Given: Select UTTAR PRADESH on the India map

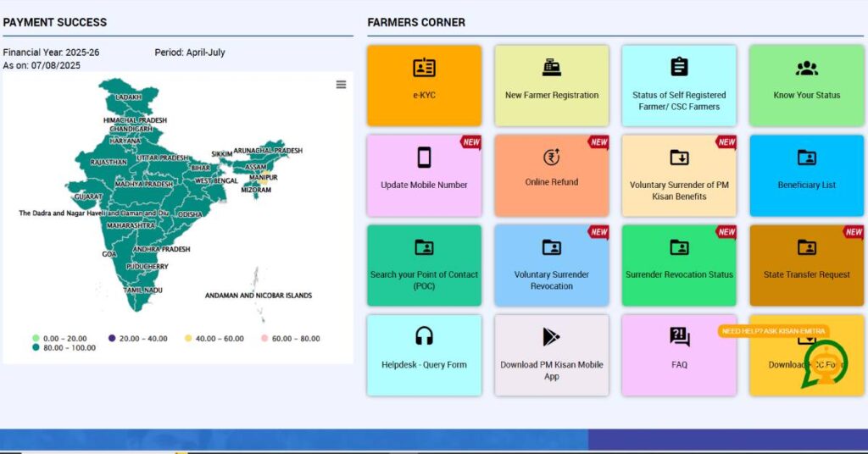Looking at the screenshot, I should pyautogui.click(x=163, y=158).
